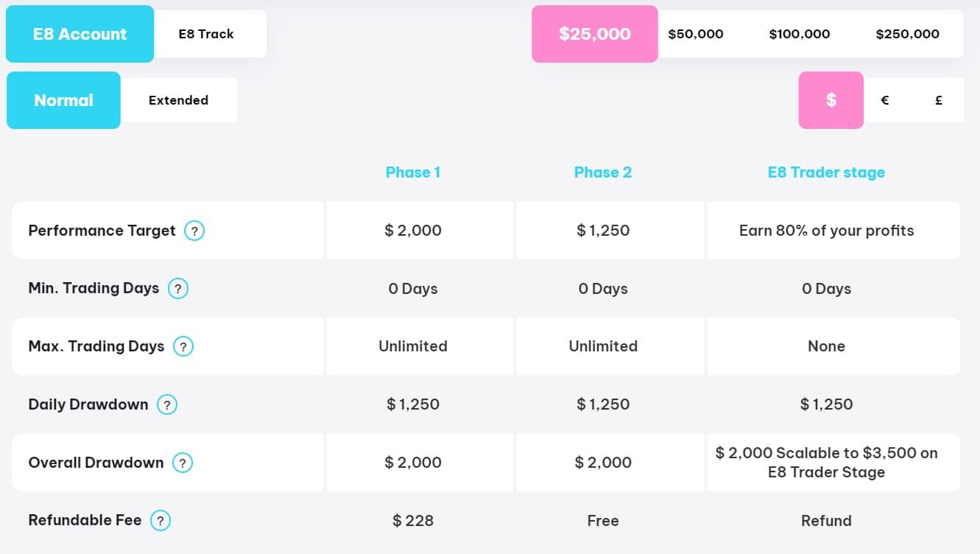The width and height of the screenshot is (980, 554).
Task: Switch to E8 Track option
Action: pyautogui.click(x=206, y=34)
